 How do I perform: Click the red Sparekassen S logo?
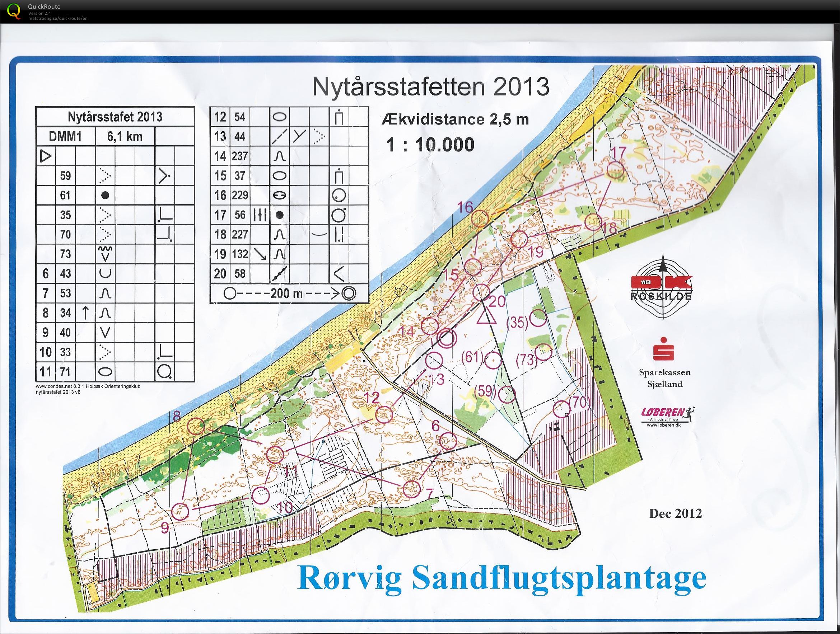click(663, 348)
